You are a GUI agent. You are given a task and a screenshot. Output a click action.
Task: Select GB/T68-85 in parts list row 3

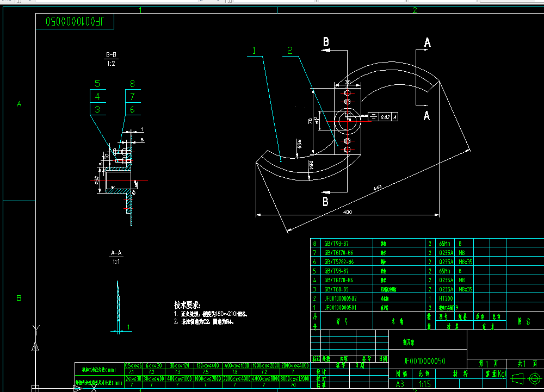pyautogui.click(x=336, y=289)
